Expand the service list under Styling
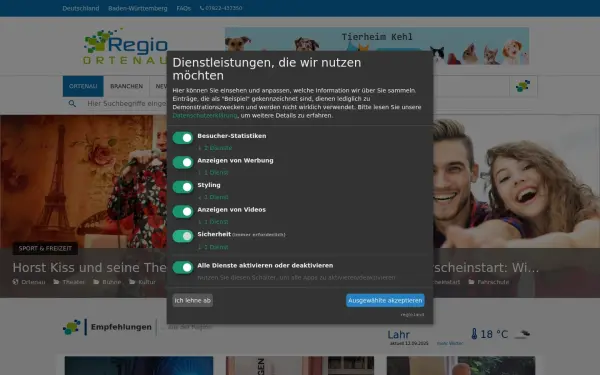Image resolution: width=600 pixels, height=375 pixels. point(213,197)
